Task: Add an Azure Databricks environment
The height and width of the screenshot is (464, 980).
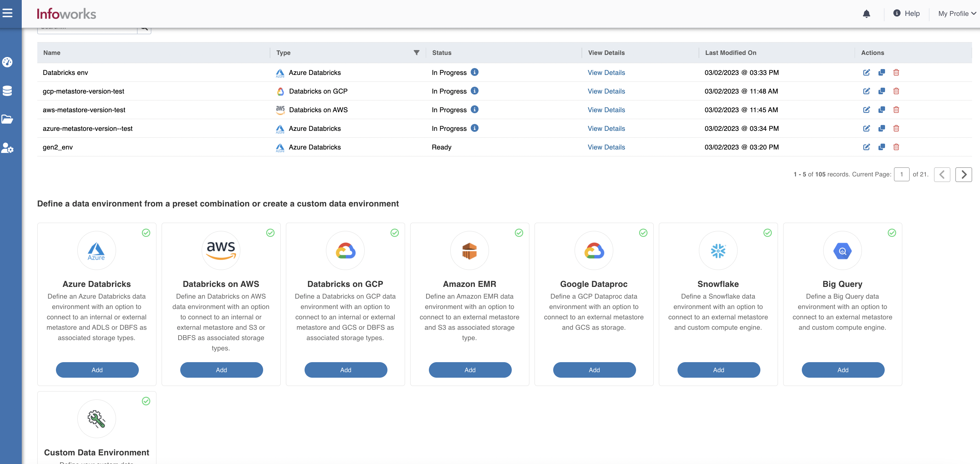Action: (x=97, y=369)
